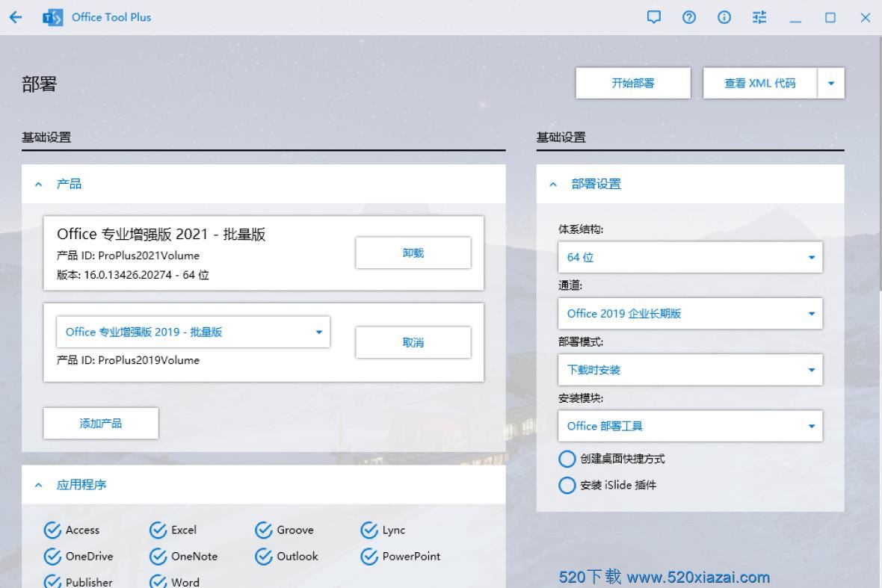This screenshot has width=882, height=588.
Task: Collapse the 部署设置 section
Action: (553, 184)
